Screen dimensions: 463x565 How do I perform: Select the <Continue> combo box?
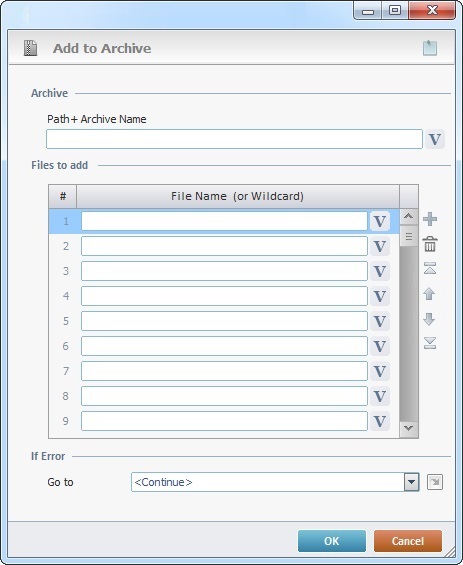[275, 482]
